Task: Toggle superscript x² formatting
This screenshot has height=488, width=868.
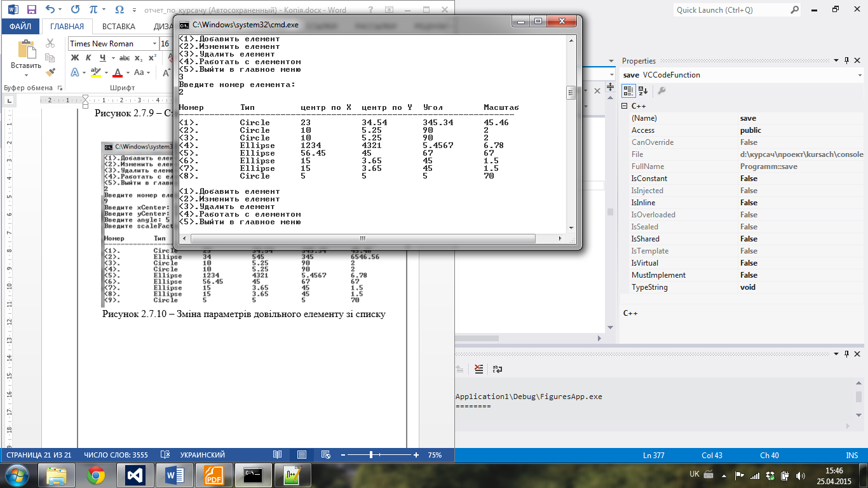Action: [x=153, y=58]
